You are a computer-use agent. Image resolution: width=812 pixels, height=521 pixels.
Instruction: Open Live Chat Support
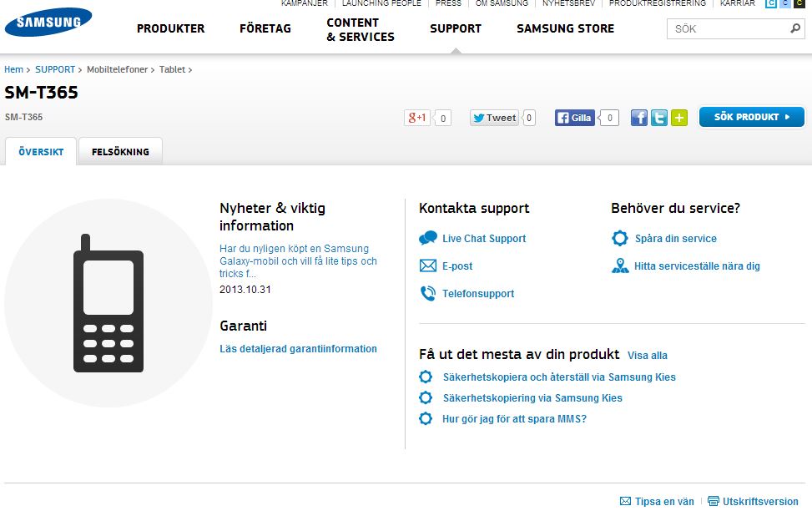coord(484,239)
